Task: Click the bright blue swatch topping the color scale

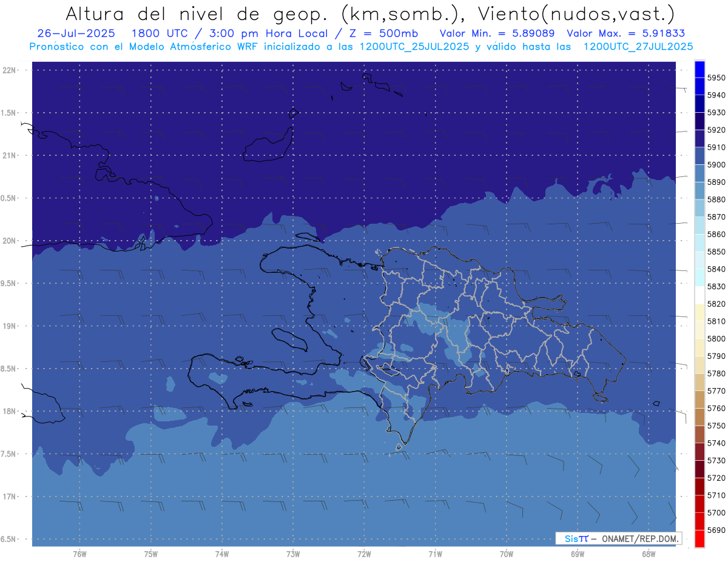Action: point(699,69)
